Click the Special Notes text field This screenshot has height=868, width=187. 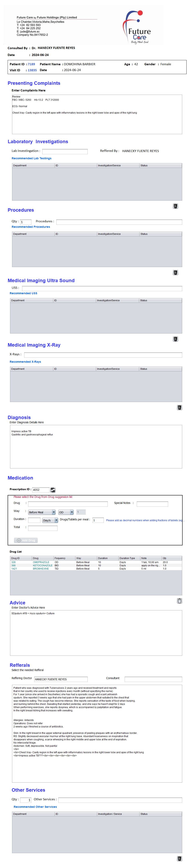coord(152,504)
